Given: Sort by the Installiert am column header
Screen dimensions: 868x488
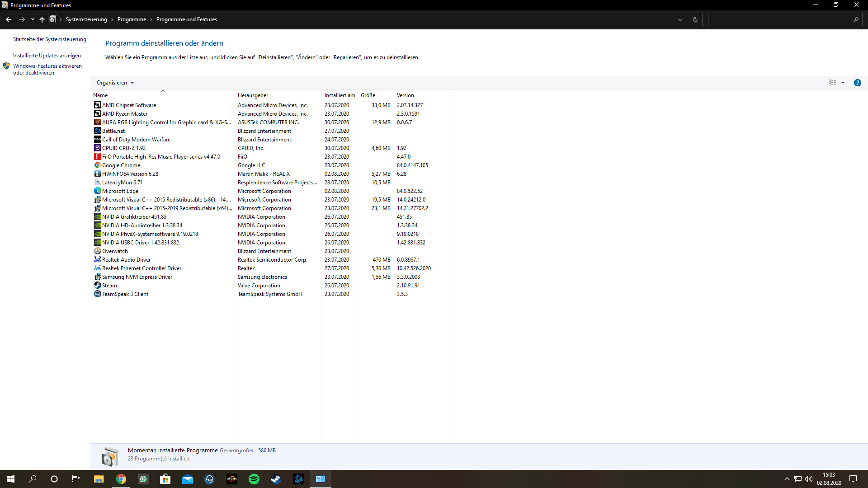Looking at the screenshot, I should [340, 95].
